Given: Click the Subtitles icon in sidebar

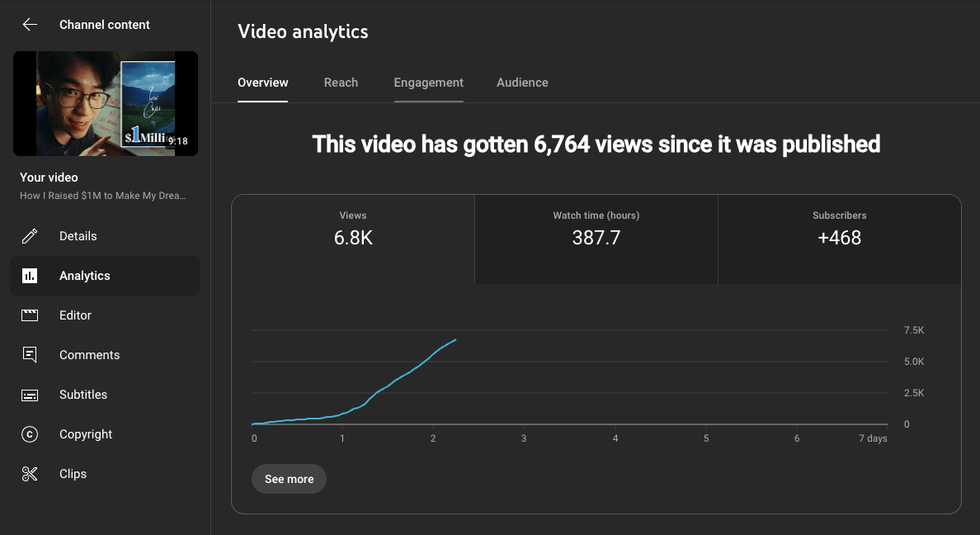Looking at the screenshot, I should tap(30, 395).
